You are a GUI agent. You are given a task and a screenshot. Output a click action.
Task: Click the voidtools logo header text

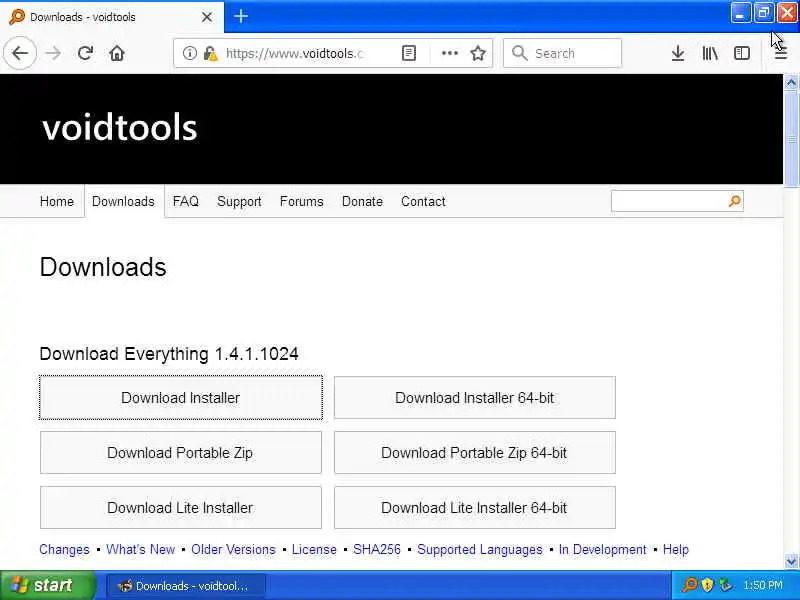click(119, 128)
